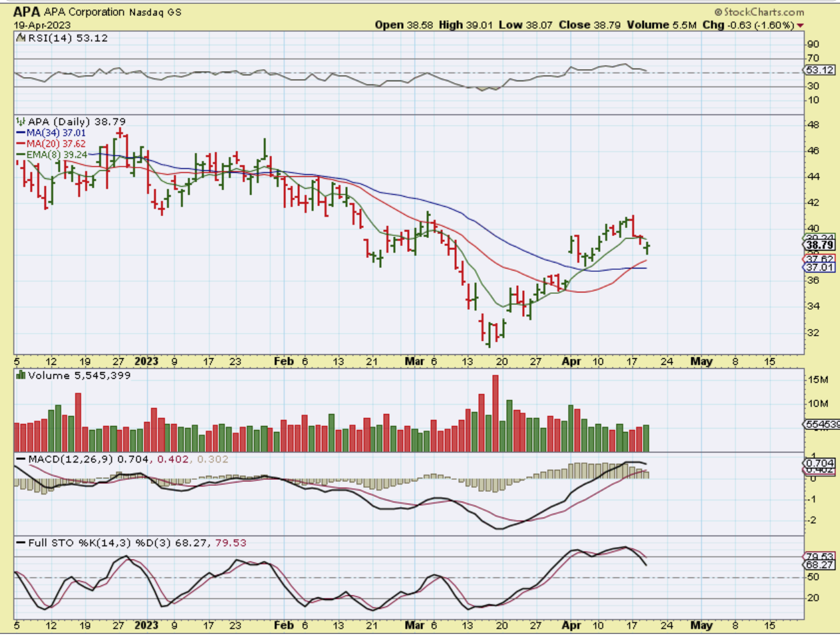This screenshot has width=840, height=636.
Task: Click the 0.704 MACD tag on right axis
Action: point(819,463)
